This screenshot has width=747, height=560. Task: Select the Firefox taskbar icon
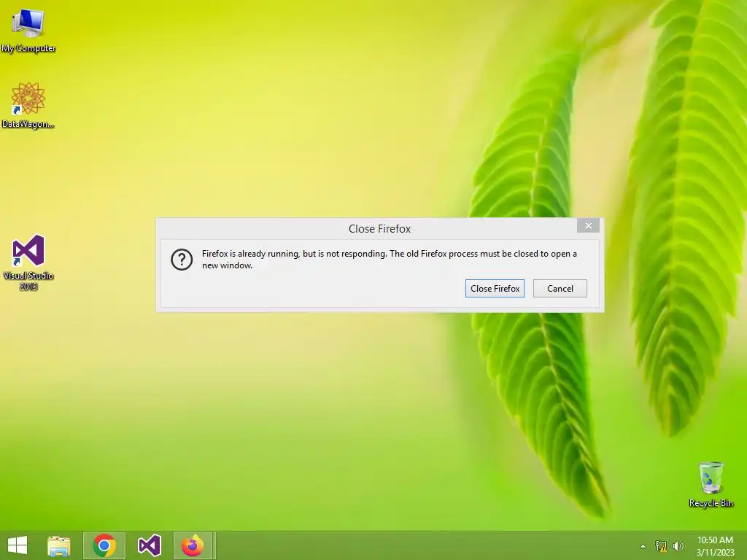pyautogui.click(x=193, y=545)
